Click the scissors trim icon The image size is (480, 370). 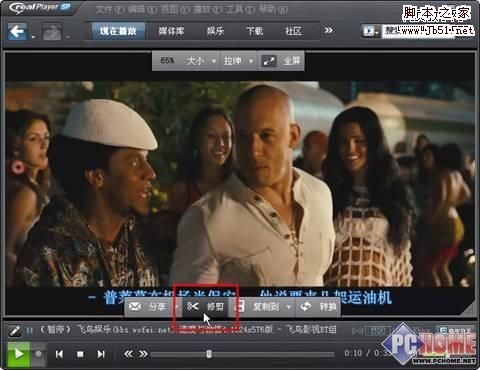(x=193, y=306)
